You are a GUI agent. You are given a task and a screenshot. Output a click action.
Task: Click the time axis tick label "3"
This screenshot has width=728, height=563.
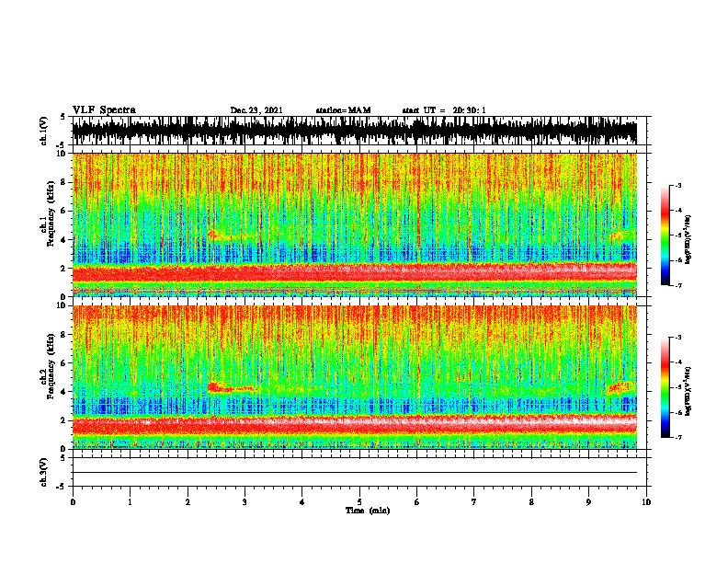point(245,502)
